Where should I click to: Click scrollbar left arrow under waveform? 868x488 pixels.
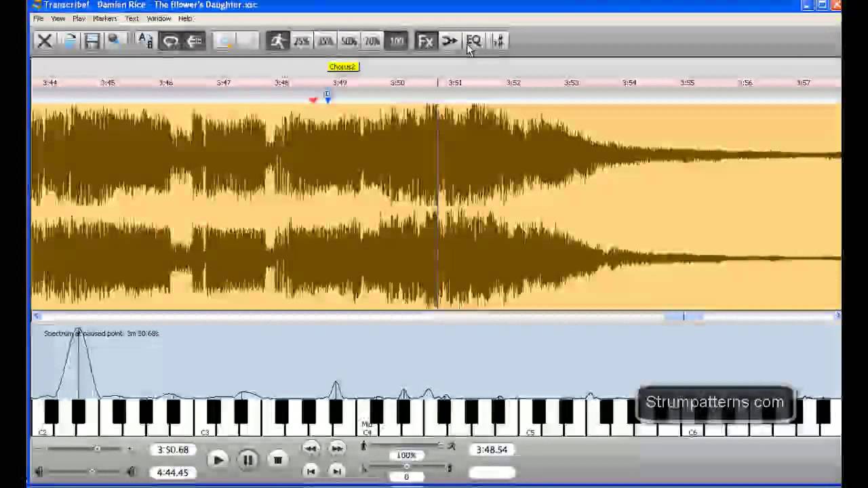click(37, 317)
